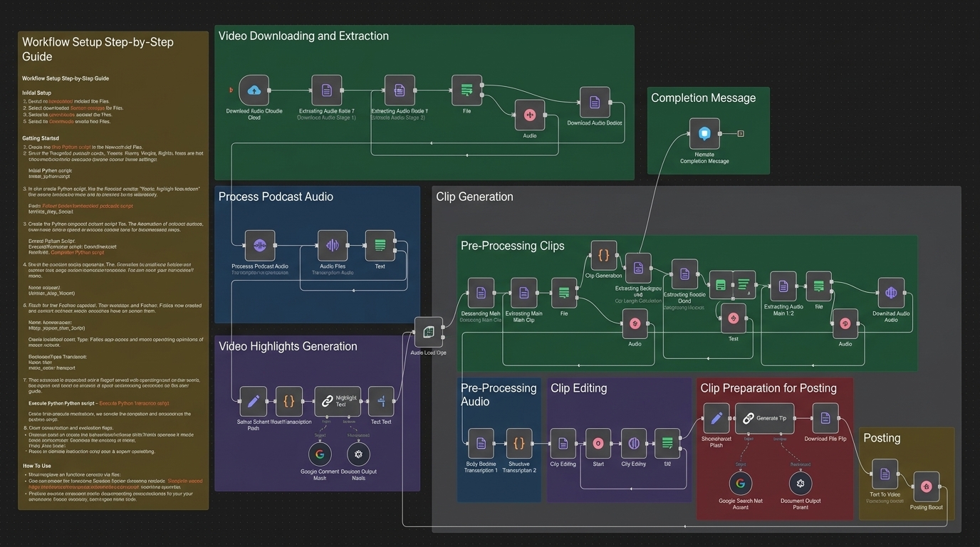Click the Audio Files waveform node

pyautogui.click(x=333, y=245)
